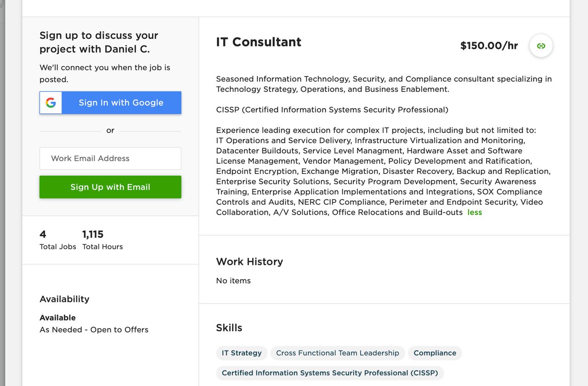Focus the Work Email Address field
Image resolution: width=588 pixels, height=386 pixels.
pos(110,158)
